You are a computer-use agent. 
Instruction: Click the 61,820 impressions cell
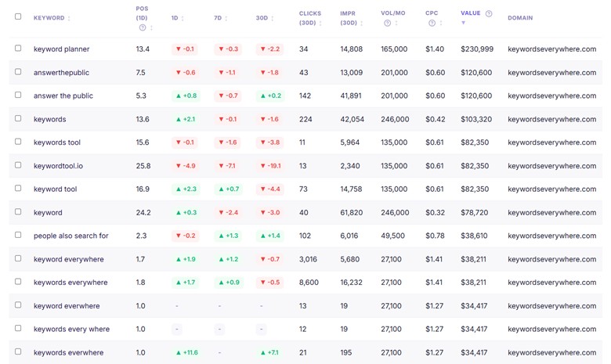tap(351, 213)
